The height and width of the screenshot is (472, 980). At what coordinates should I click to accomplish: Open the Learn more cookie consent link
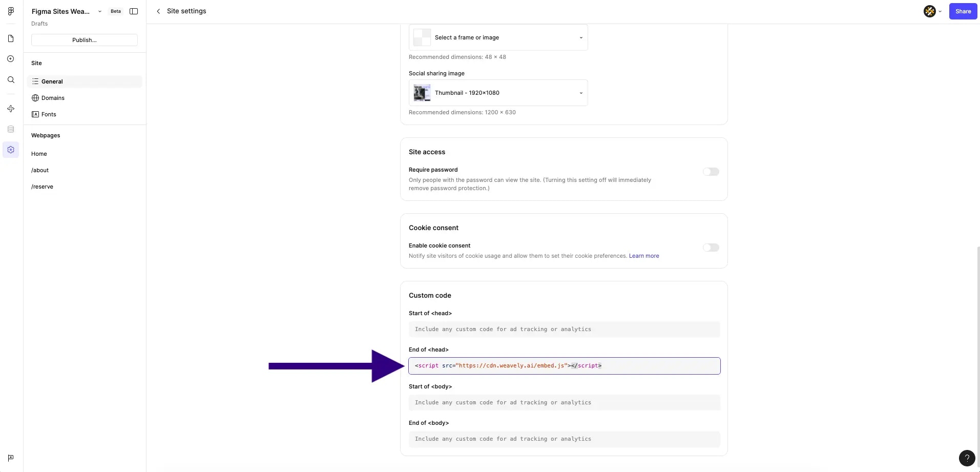[643, 256]
